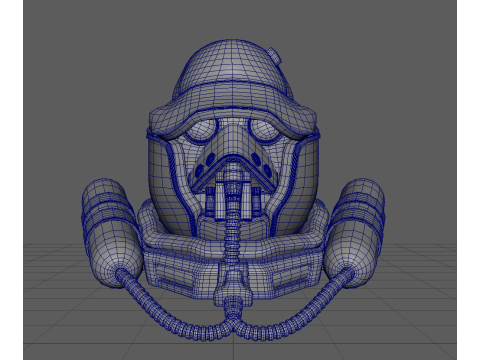This screenshot has height=360, width=480.
Task: Select the small knob on helmet top
Action: (275, 55)
